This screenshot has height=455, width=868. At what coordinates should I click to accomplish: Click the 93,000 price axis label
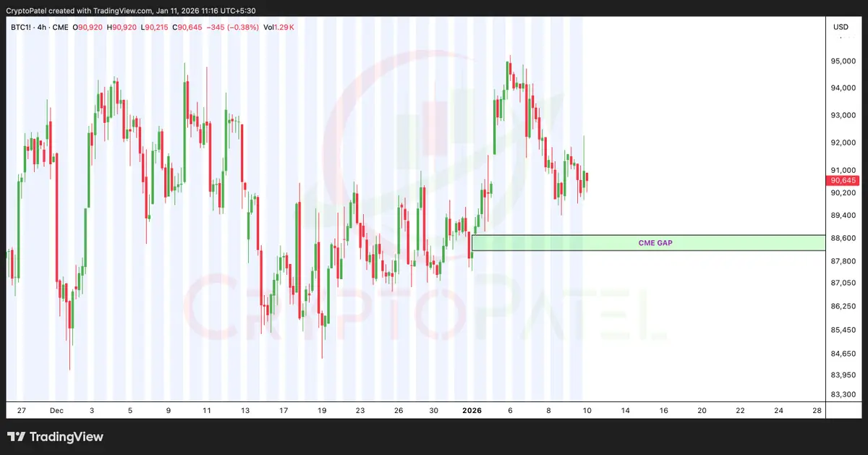pos(843,116)
